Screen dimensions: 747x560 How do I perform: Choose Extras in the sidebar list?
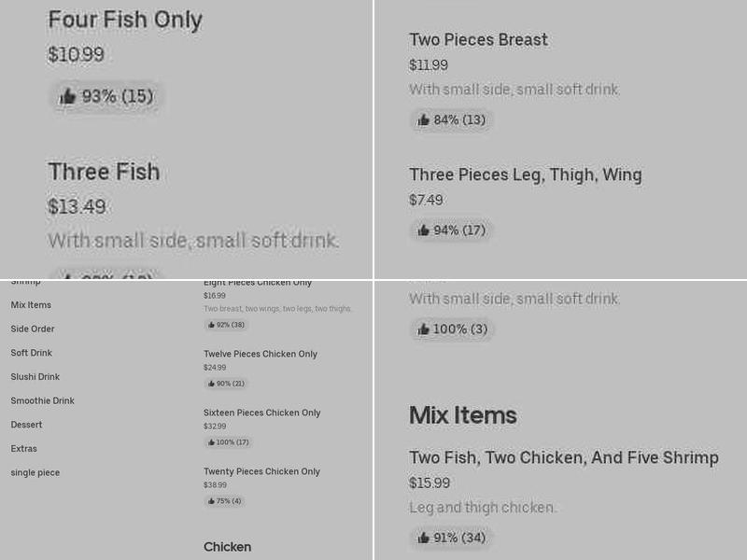click(x=24, y=449)
